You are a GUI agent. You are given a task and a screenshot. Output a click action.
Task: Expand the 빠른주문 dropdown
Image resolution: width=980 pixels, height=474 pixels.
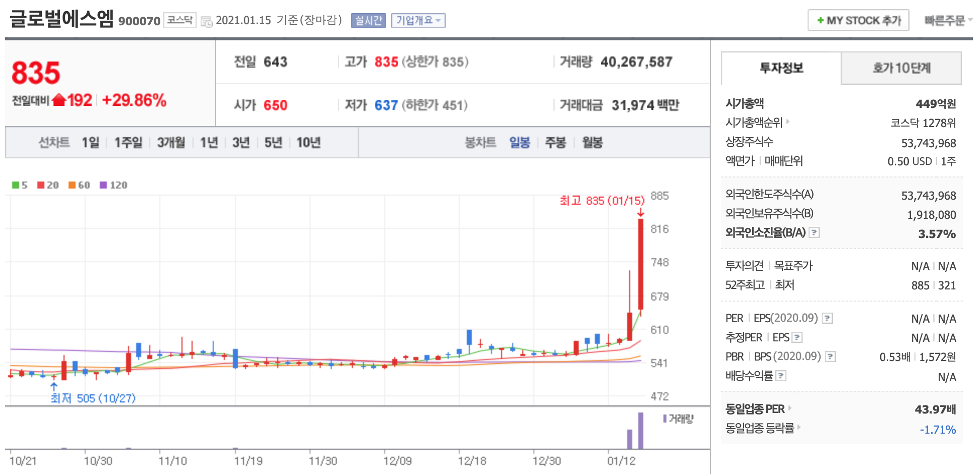(948, 21)
